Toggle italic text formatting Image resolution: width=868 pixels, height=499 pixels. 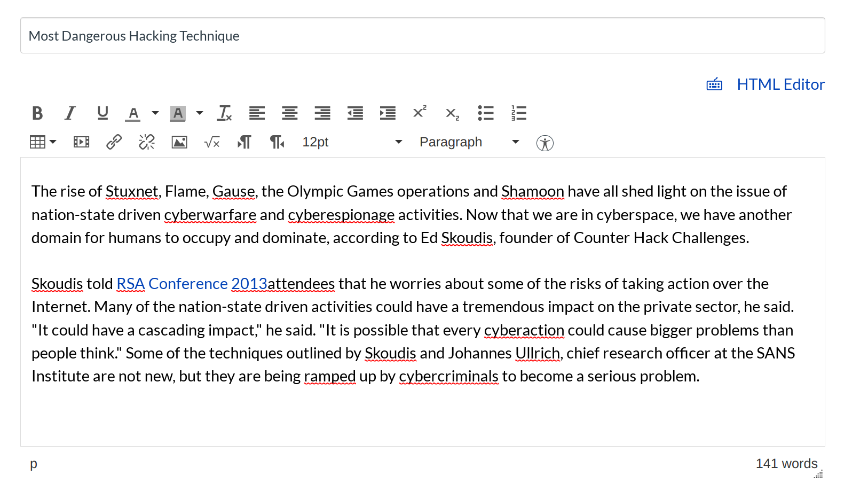[70, 113]
